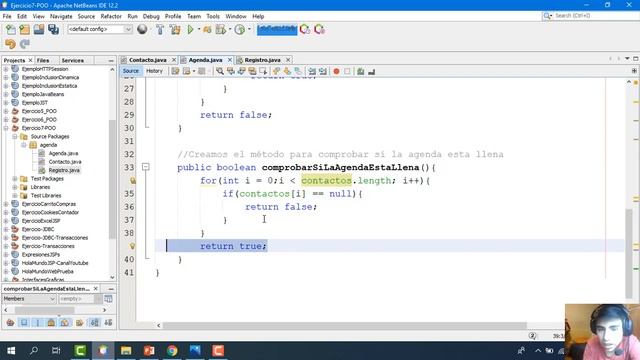
Task: Click the editor horizontal scrollbar thumb
Action: tap(345, 325)
